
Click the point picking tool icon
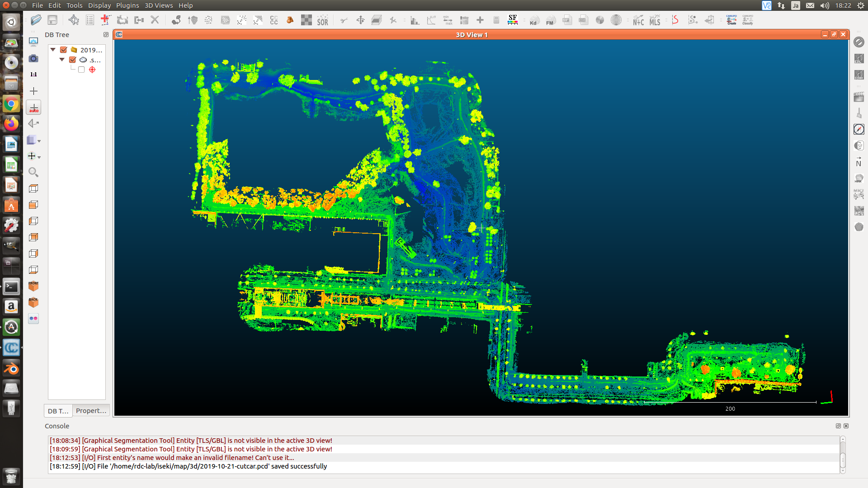[74, 20]
